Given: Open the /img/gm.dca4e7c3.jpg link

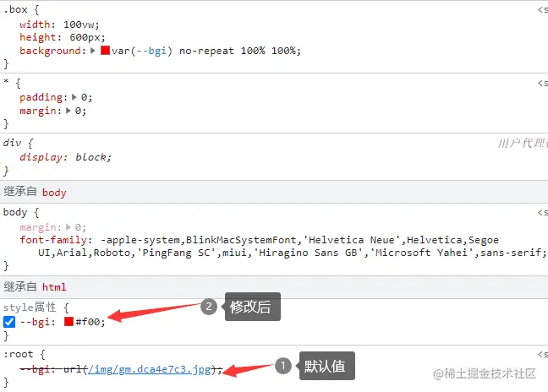Looking at the screenshot, I should (150, 369).
